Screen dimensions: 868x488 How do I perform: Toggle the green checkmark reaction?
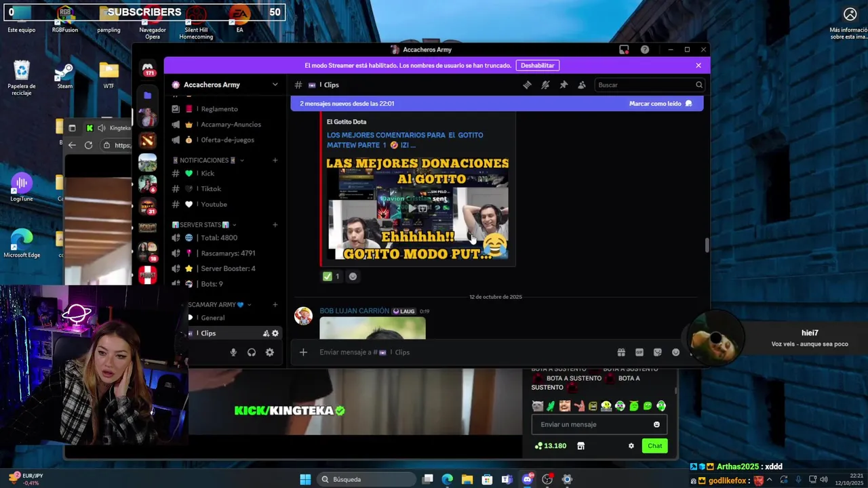click(332, 277)
